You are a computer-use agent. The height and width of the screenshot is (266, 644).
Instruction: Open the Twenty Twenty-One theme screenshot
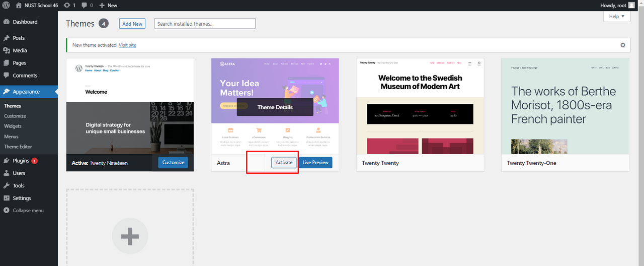565,106
